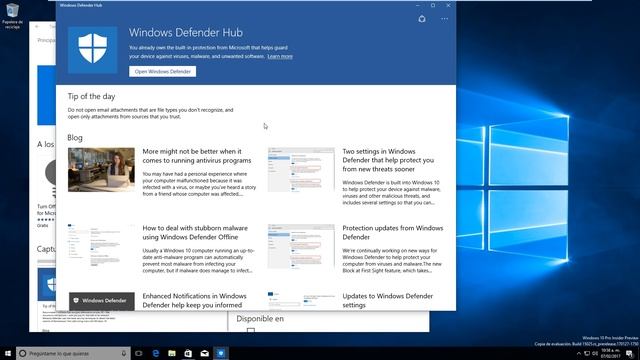The image size is (640, 360).
Task: Click the feedback icon in Defender Hub header
Action: click(x=422, y=19)
